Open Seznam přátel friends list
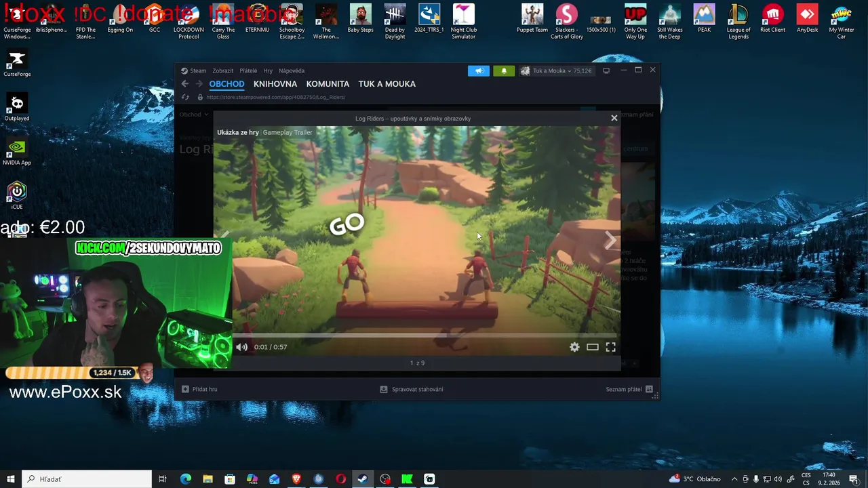This screenshot has width=868, height=488. (629, 389)
